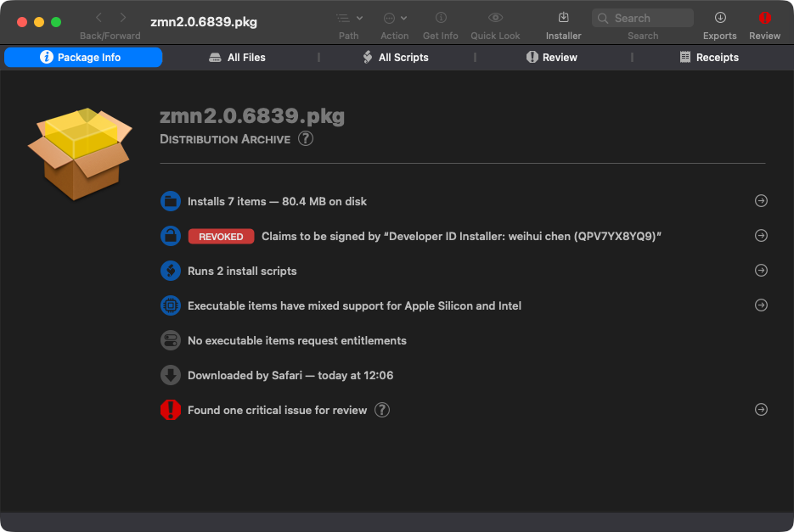The width and height of the screenshot is (794, 532).
Task: Expand the critical issue details arrow
Action: click(761, 410)
